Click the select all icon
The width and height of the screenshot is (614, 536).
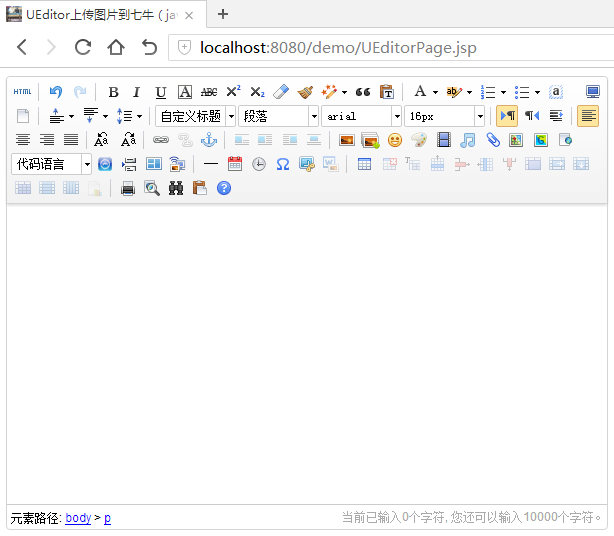(556, 92)
